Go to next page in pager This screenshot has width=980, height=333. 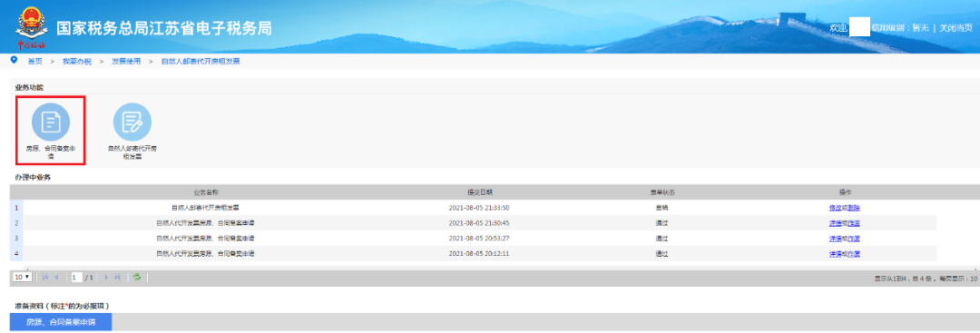coord(106,277)
